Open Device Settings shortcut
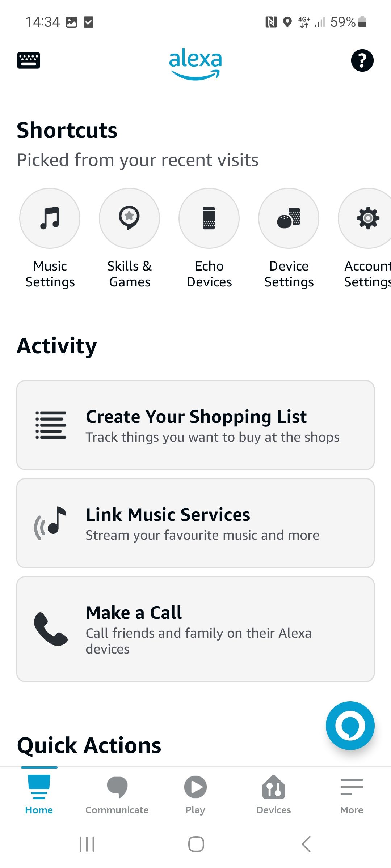The height and width of the screenshot is (868, 391). click(x=289, y=218)
